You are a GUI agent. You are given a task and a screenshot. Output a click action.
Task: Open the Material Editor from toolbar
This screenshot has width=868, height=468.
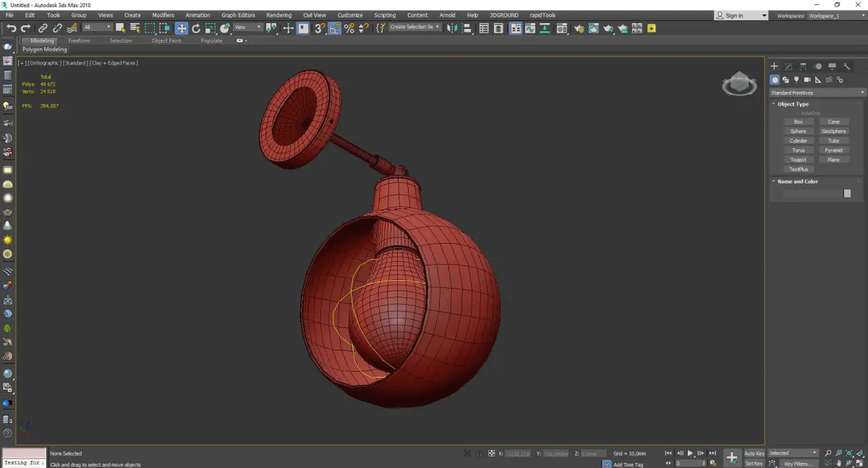pos(561,28)
